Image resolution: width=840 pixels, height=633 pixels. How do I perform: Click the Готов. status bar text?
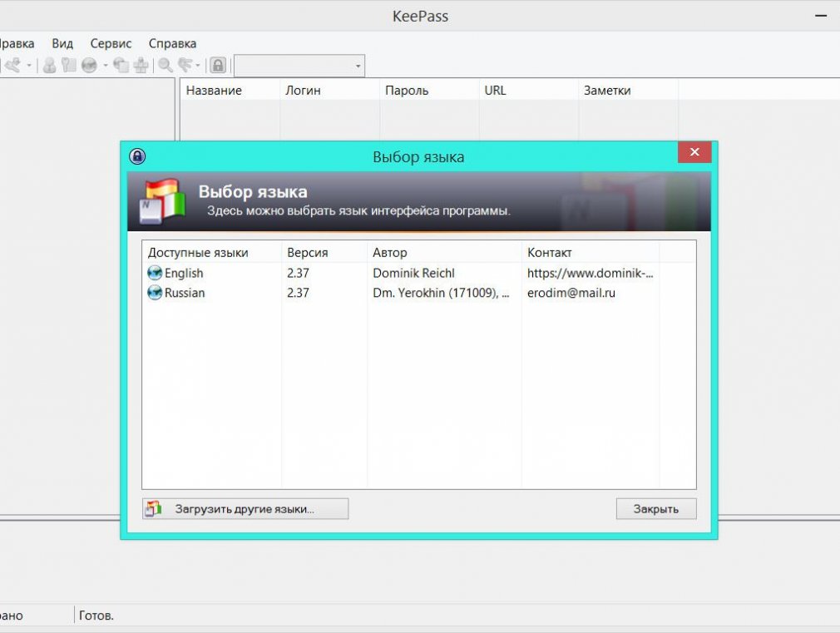pyautogui.click(x=96, y=616)
